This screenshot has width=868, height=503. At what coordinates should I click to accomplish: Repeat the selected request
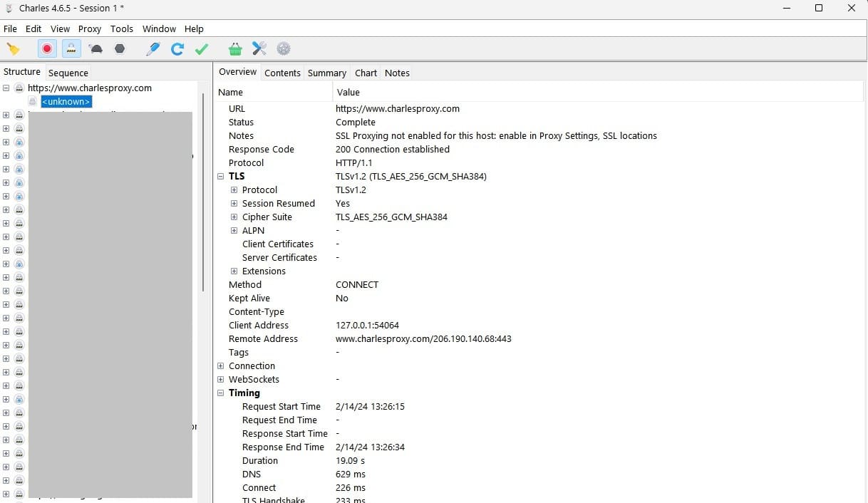click(177, 49)
